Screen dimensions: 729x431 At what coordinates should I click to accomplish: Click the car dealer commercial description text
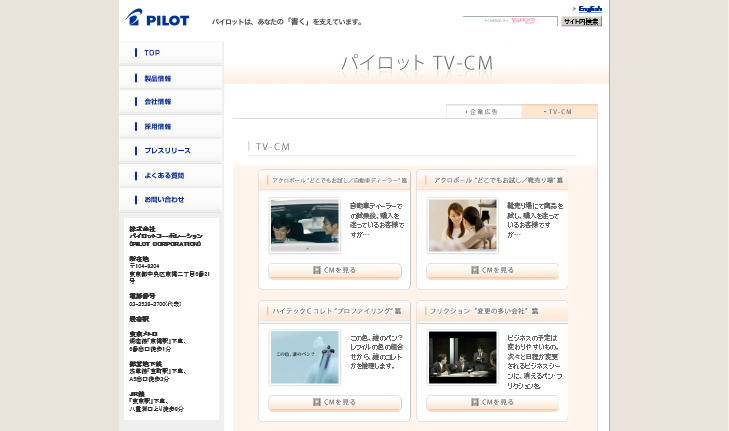tap(377, 220)
